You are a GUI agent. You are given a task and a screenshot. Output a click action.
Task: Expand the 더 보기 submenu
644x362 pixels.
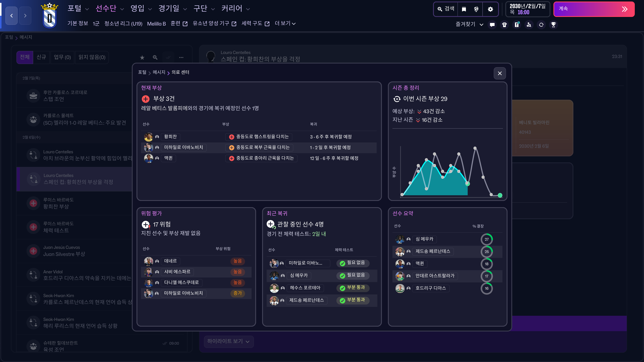click(x=285, y=23)
